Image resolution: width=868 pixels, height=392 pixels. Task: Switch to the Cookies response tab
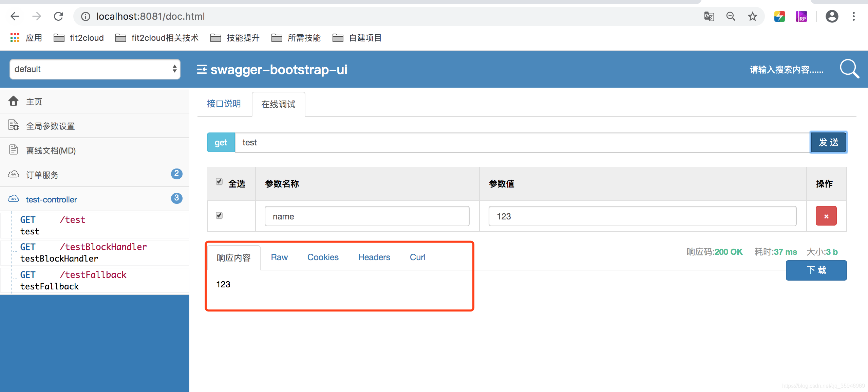(323, 257)
